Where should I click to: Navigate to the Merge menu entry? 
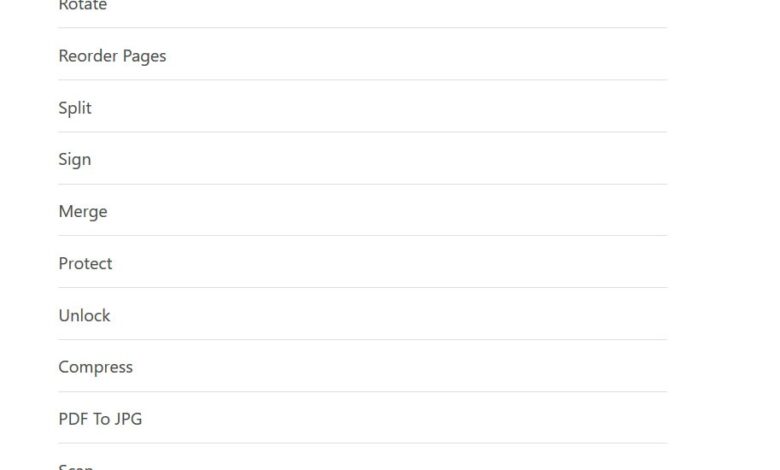tap(83, 212)
